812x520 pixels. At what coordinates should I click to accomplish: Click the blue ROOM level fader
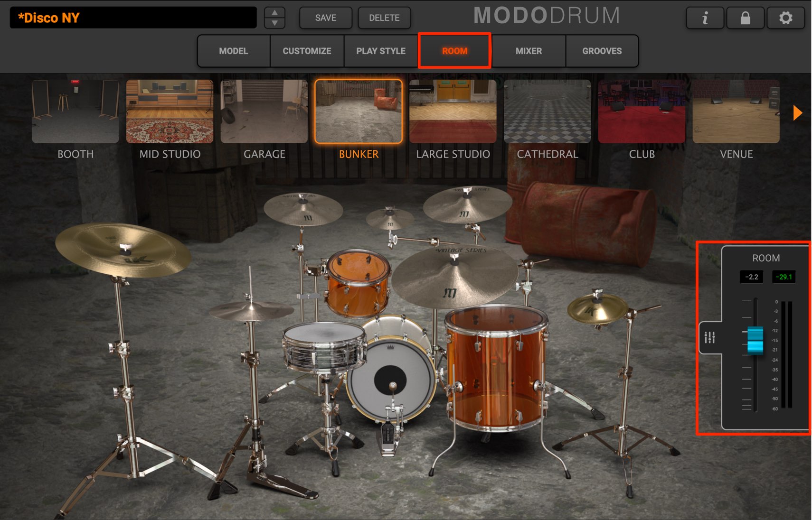[755, 340]
